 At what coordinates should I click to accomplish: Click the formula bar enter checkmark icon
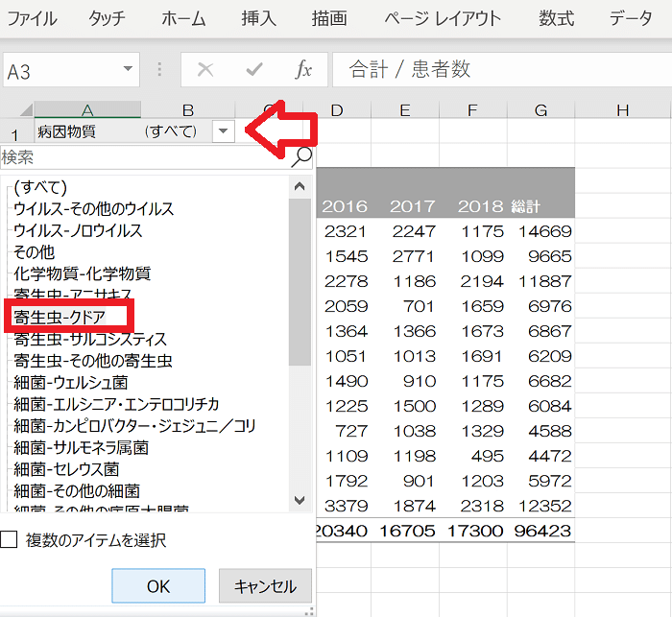(x=254, y=69)
